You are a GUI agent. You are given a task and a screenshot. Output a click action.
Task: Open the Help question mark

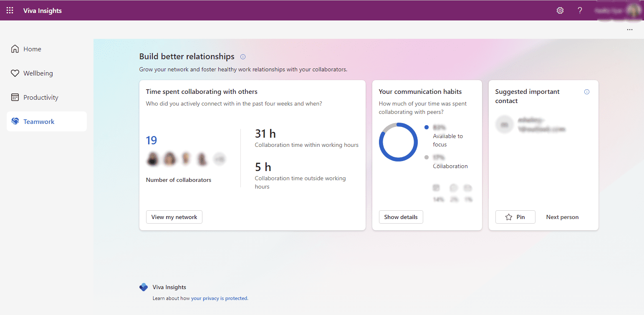click(580, 10)
